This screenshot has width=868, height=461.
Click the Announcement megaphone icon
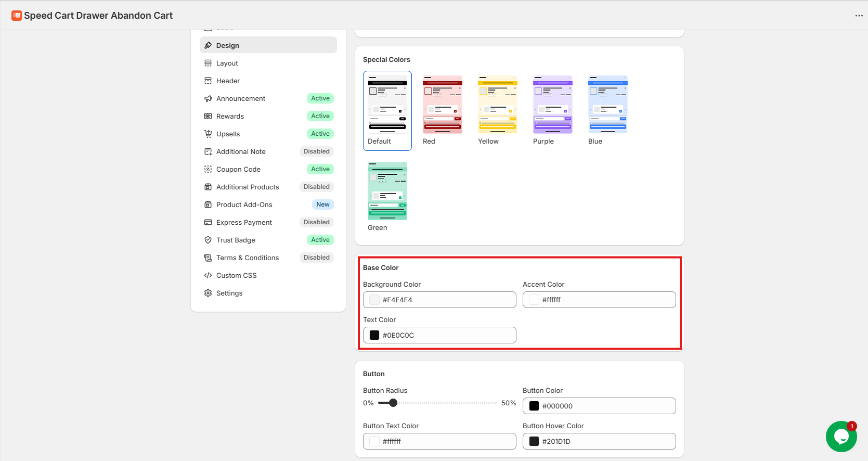(x=208, y=98)
